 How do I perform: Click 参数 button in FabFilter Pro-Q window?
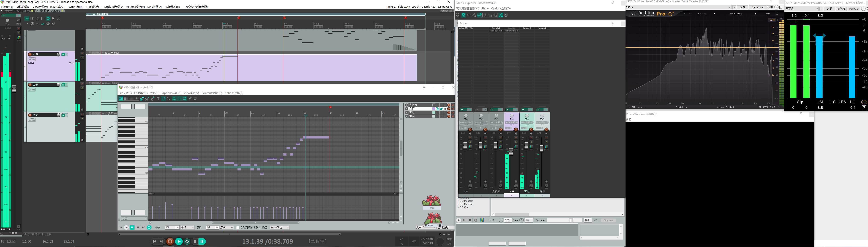pos(742,7)
